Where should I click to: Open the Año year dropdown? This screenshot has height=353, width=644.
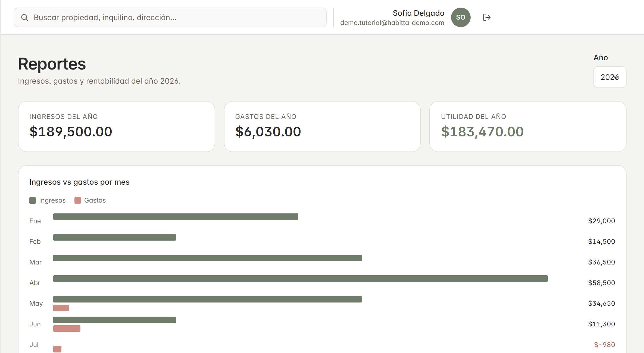pyautogui.click(x=610, y=77)
